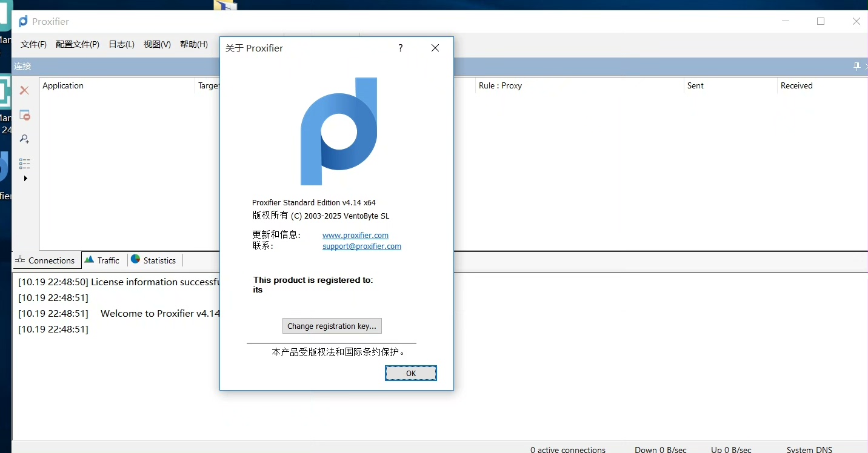Switch to the Traffic tab
Viewport: 868px width, 453px height.
[x=102, y=260]
